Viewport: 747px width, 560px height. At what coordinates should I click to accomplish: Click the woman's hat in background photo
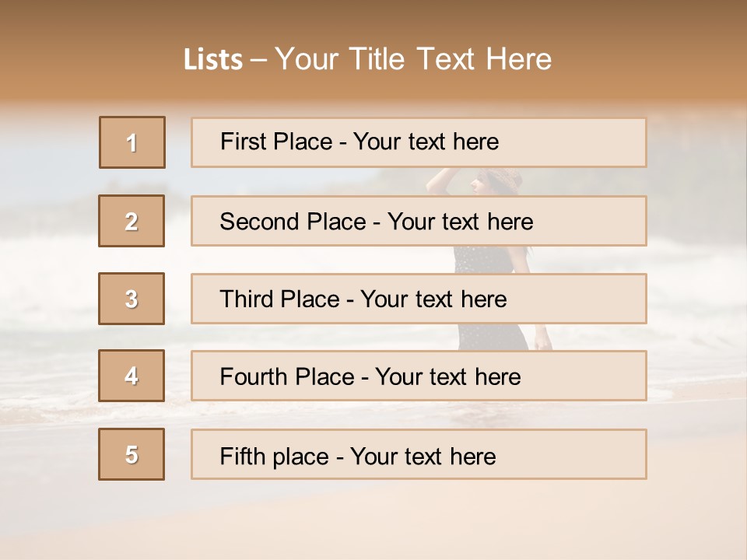click(503, 179)
